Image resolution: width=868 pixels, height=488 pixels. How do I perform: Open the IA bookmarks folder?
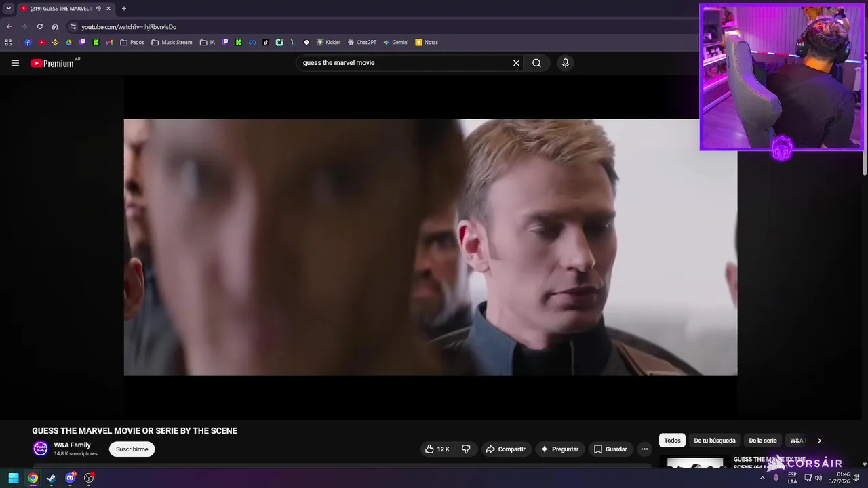tap(208, 42)
